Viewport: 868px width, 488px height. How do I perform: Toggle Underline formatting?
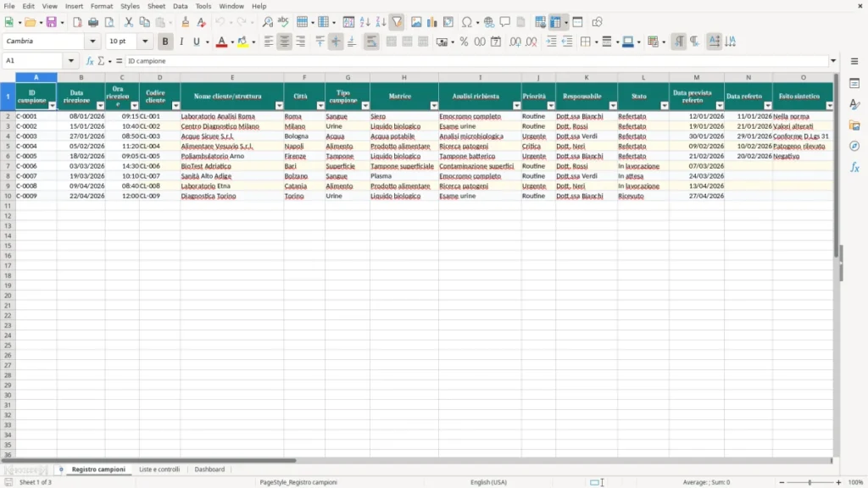197,42
